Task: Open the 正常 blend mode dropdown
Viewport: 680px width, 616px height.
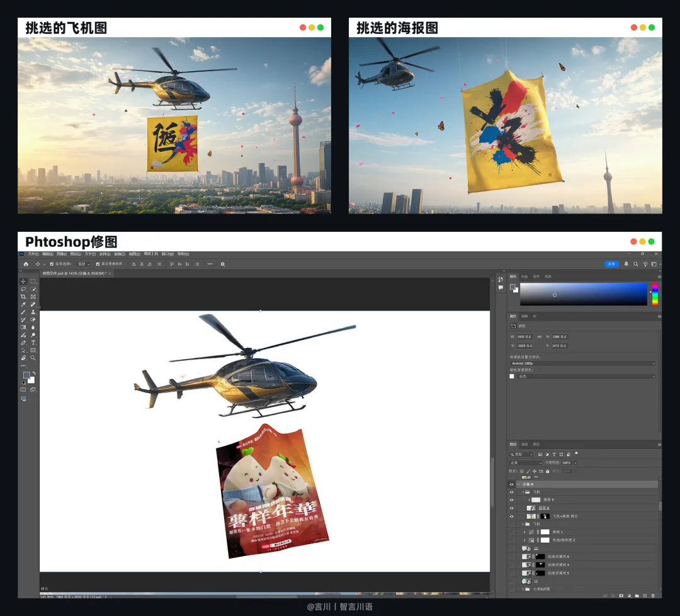Action: 526,463
